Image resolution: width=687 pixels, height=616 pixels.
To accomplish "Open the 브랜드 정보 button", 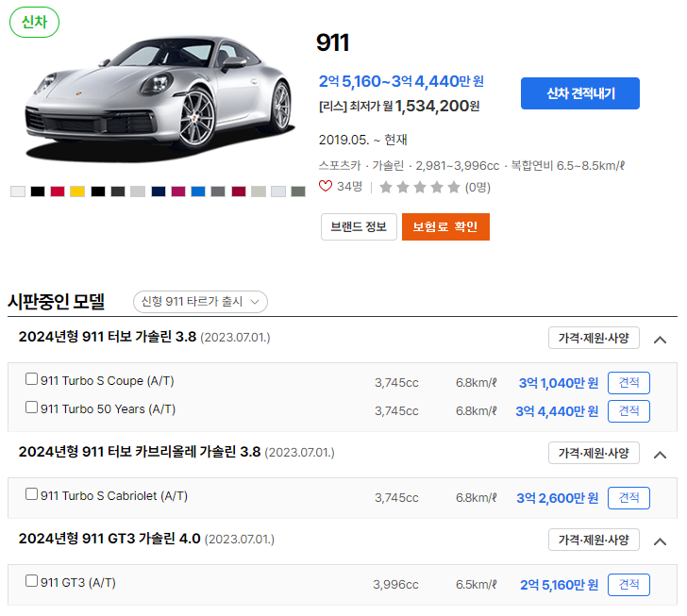I will click(359, 227).
